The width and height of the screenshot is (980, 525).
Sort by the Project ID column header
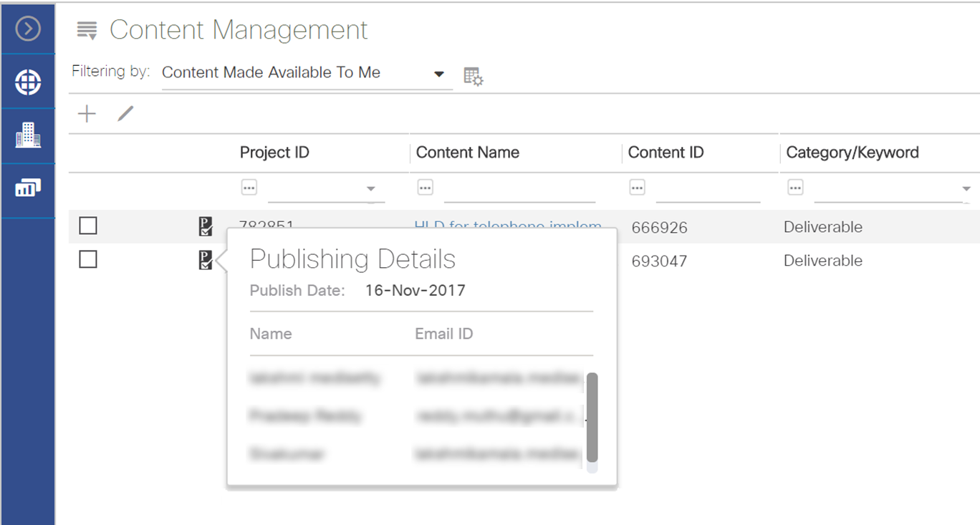[274, 153]
